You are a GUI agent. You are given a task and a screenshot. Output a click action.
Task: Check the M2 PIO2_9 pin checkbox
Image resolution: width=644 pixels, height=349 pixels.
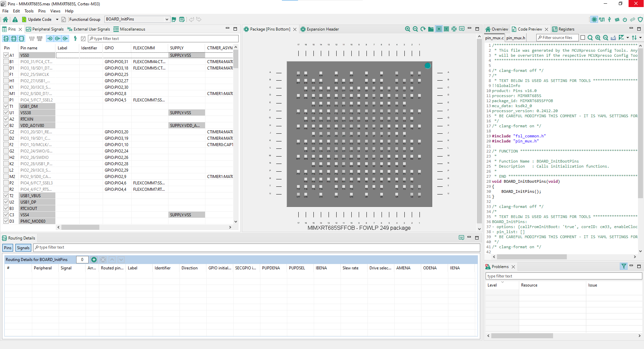6,176
